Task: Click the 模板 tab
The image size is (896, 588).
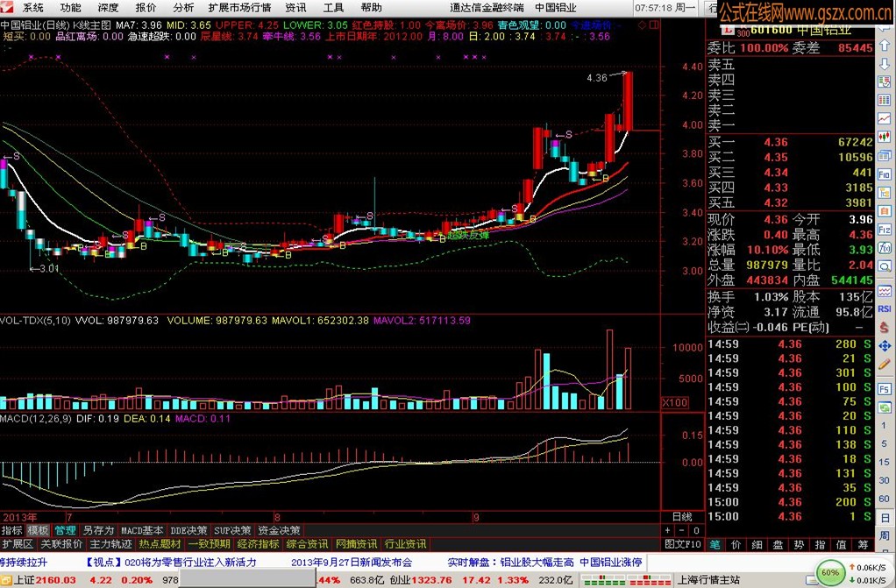Action: pos(39,530)
